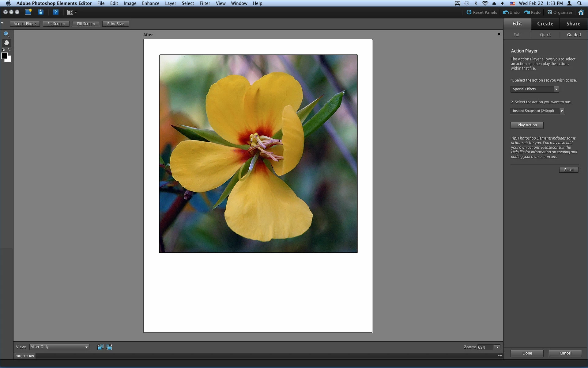Image resolution: width=588 pixels, height=368 pixels.
Task: Reset colors to default black and white
Action: point(3,50)
